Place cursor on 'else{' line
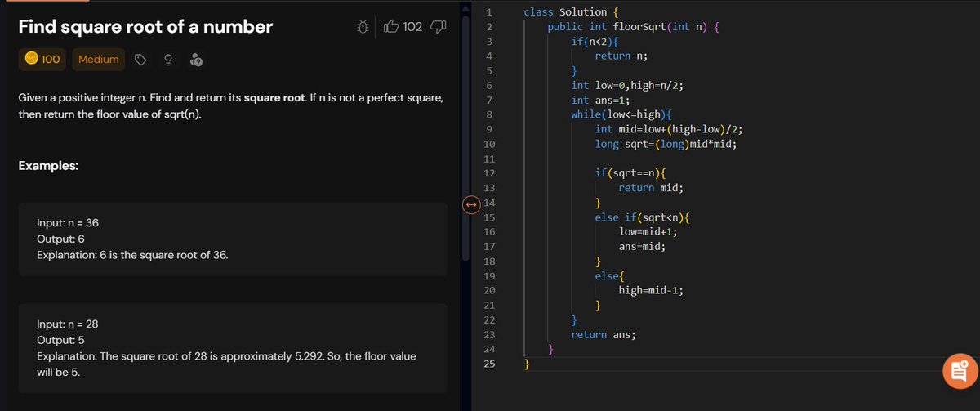Screen dimensions: 980x411 coord(609,276)
